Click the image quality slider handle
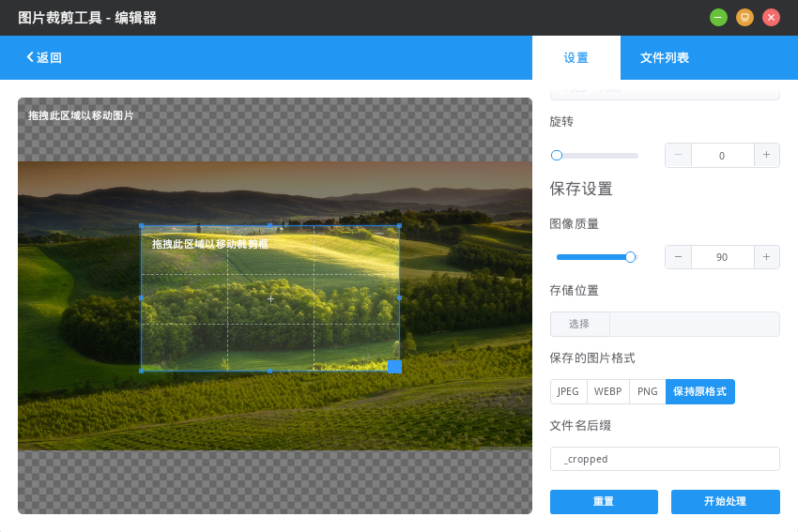 [x=630, y=257]
